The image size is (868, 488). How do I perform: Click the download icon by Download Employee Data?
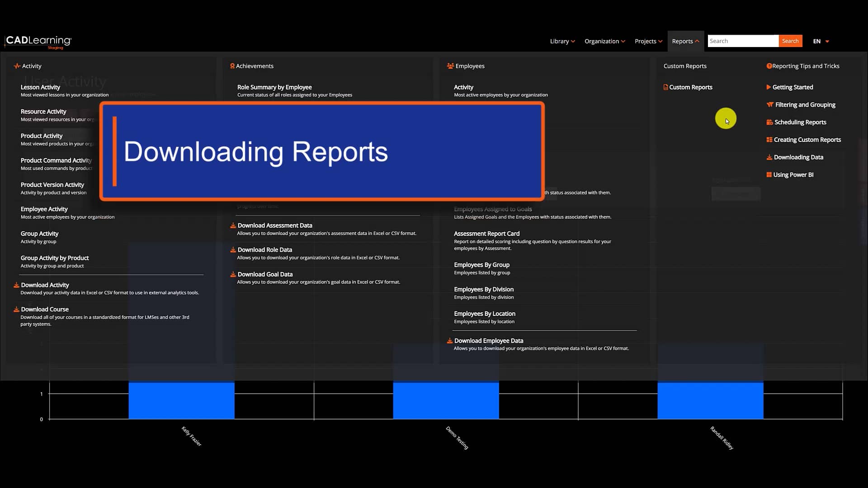point(450,341)
